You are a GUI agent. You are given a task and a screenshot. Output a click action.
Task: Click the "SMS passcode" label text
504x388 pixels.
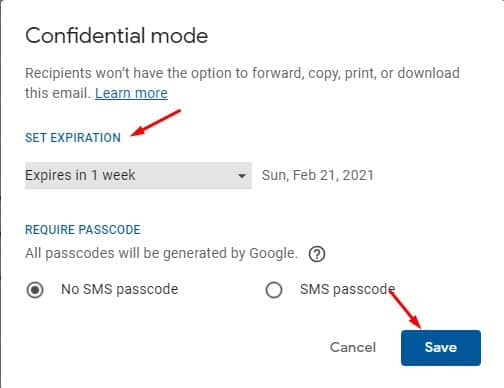tap(347, 289)
